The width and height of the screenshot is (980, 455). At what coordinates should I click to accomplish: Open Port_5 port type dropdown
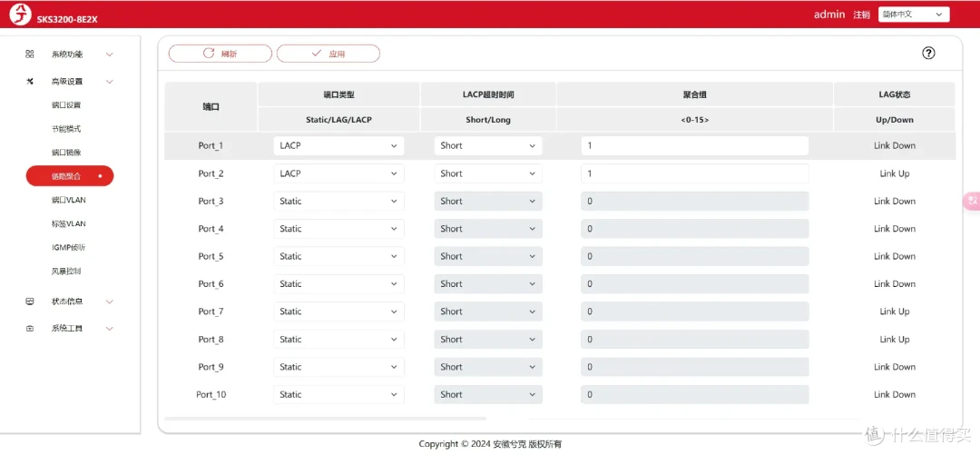pyautogui.click(x=338, y=256)
